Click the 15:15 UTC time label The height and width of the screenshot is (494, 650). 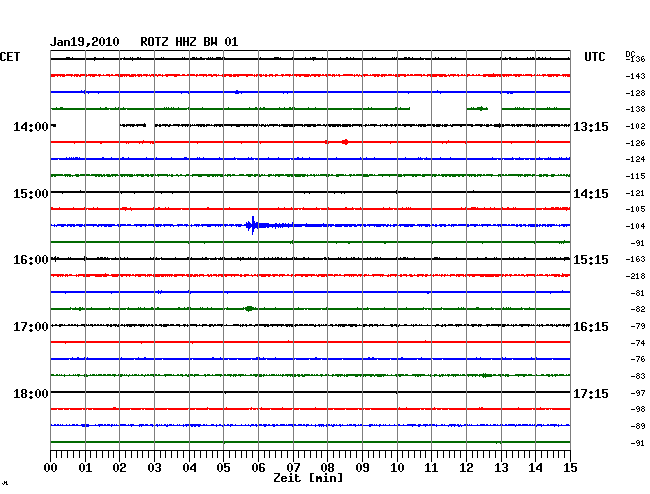(591, 260)
